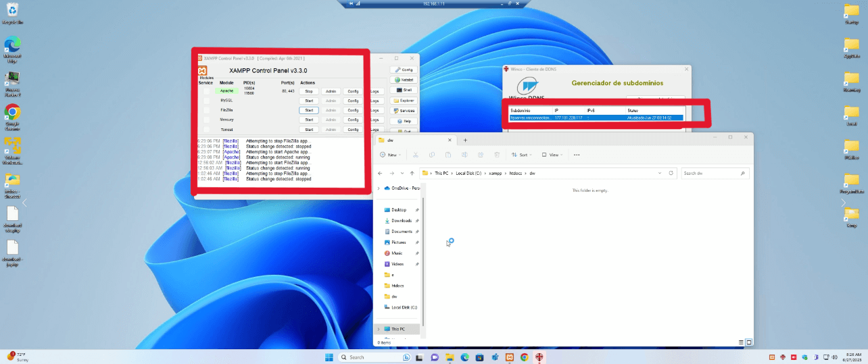Start the Mercury module in XAMPP
Screen dimensions: 868x364
(x=308, y=120)
